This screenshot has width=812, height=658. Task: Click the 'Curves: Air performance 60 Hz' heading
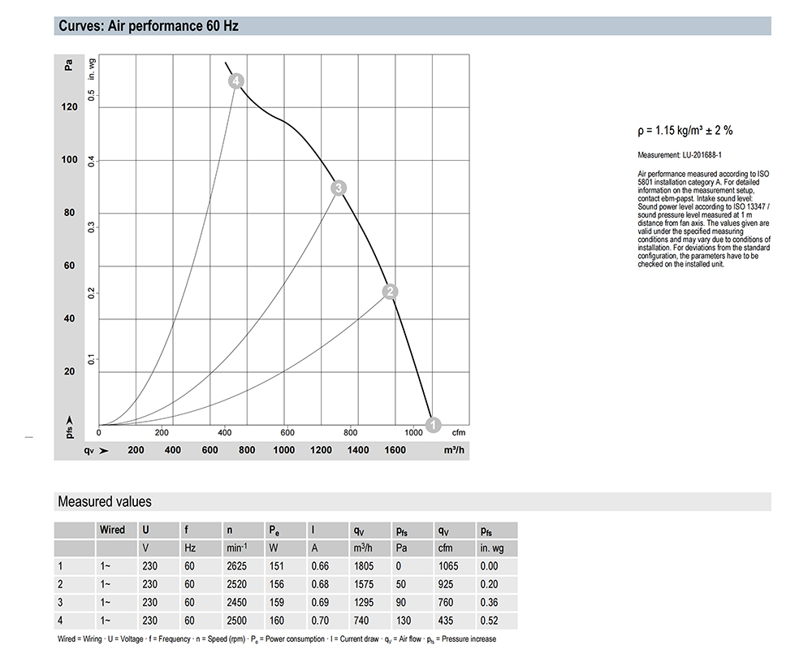[x=148, y=26]
